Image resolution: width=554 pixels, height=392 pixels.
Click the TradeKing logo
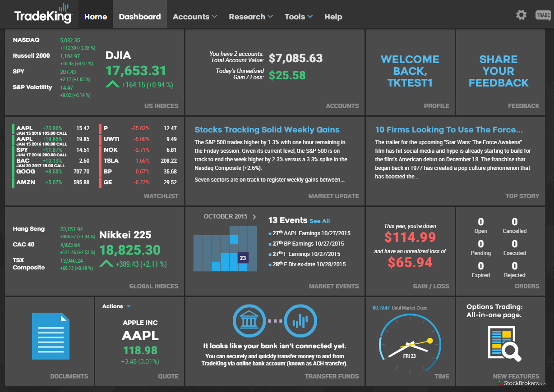click(x=43, y=14)
